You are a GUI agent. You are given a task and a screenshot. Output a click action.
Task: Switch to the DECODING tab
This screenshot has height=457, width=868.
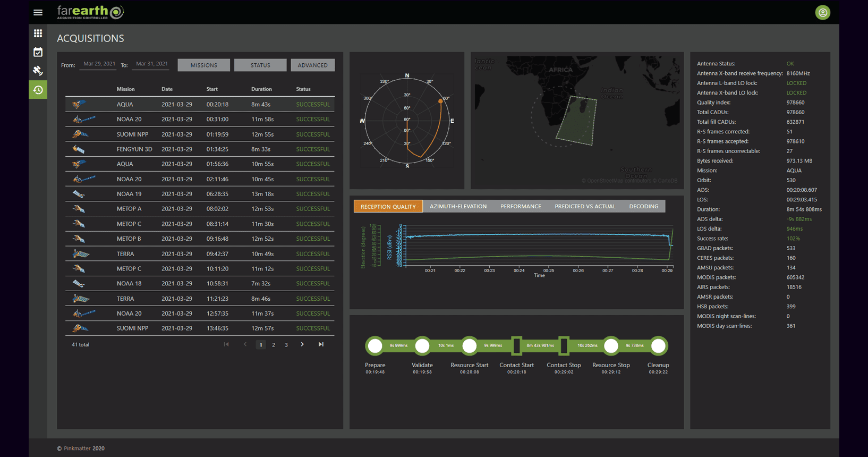(x=643, y=206)
